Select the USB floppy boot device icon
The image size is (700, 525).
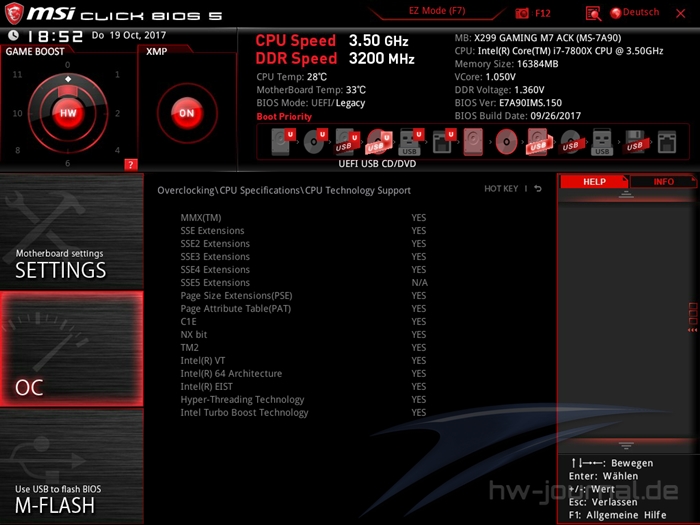point(635,142)
